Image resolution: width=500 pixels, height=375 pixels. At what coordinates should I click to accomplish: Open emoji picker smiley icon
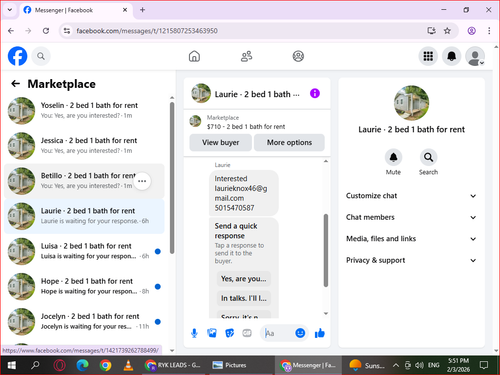300,333
